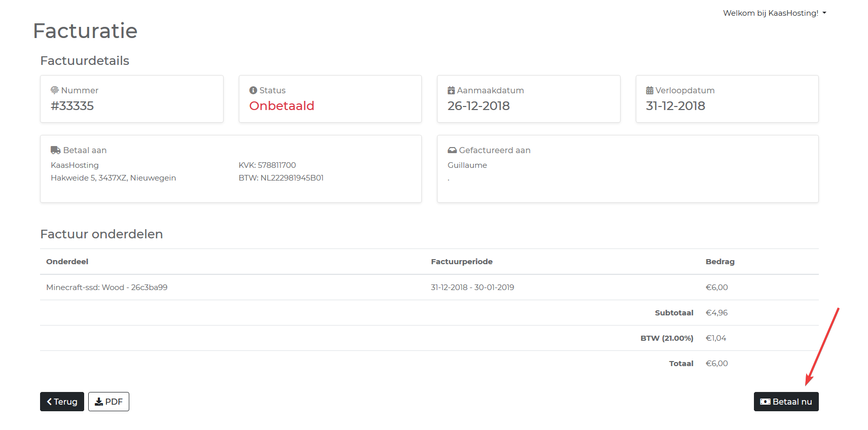Click the Bedrag column header
The width and height of the screenshot is (868, 430).
coord(719,262)
